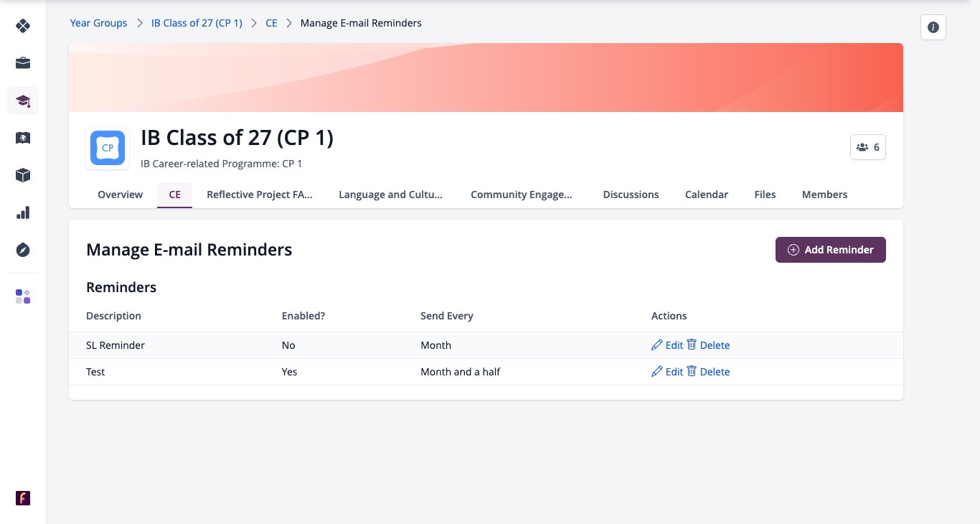Screen dimensions: 980x524
Task: Open the cube icon in sidebar
Action: point(23,175)
